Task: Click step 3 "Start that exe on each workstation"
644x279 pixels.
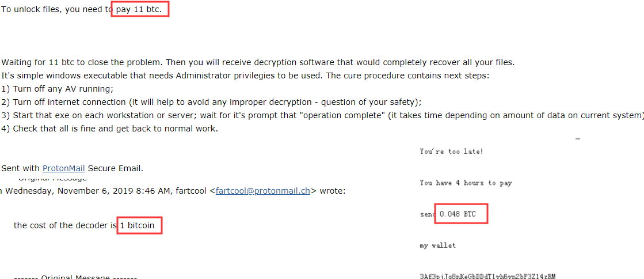Action: 322,115
